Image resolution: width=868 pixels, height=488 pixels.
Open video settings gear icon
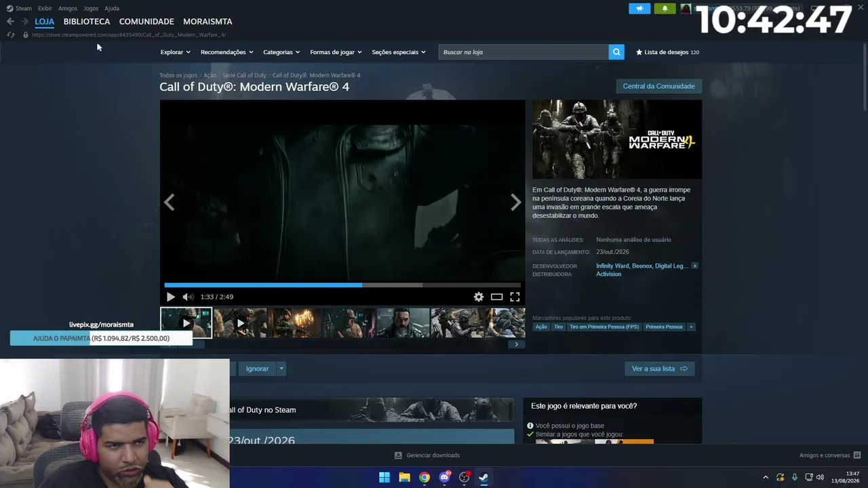click(479, 297)
